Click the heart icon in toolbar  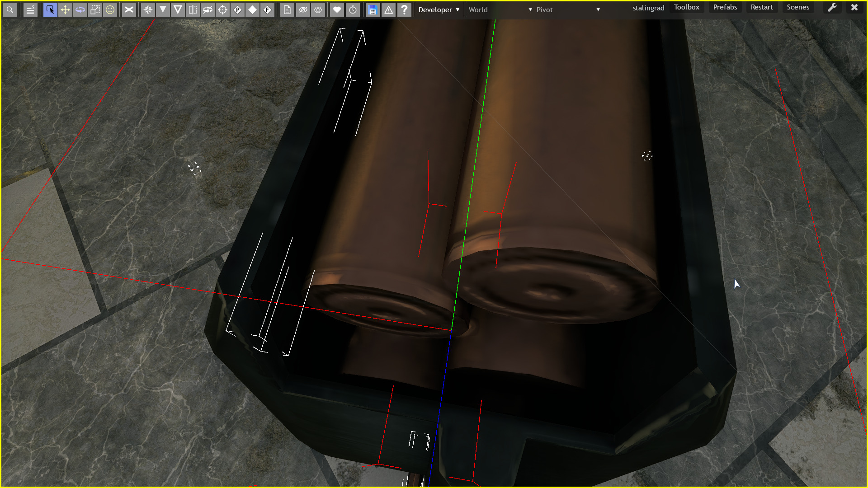[337, 9]
